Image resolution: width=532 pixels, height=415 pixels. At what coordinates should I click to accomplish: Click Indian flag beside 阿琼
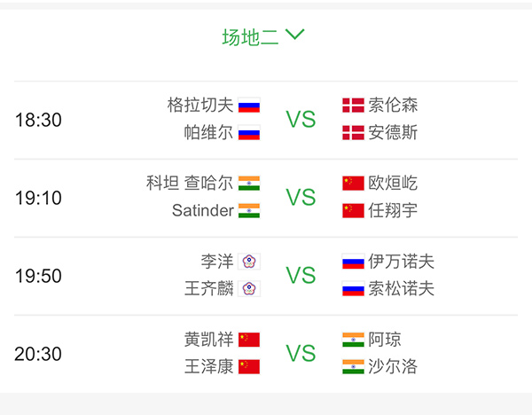pos(353,340)
